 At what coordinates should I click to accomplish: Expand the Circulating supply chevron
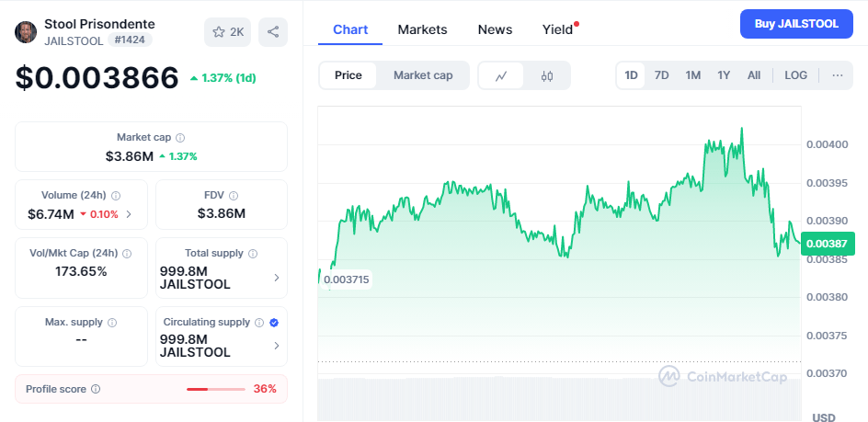[x=277, y=346]
